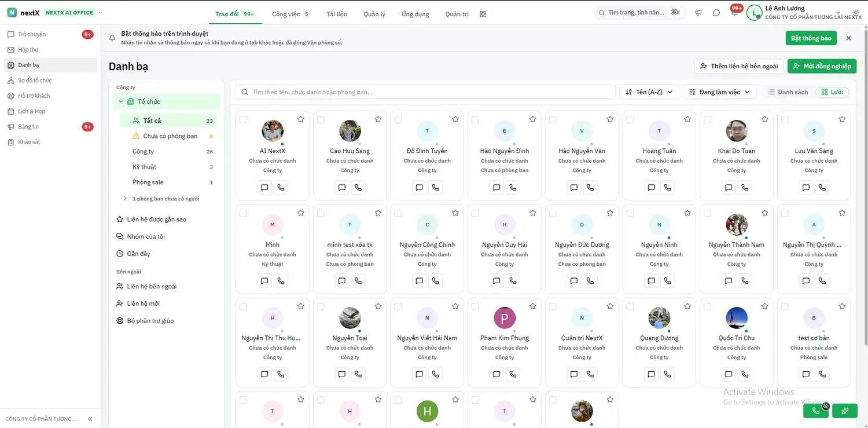Viewport: 868px width, 428px height.
Task: Go to the Tài liệu tab
Action: click(337, 14)
